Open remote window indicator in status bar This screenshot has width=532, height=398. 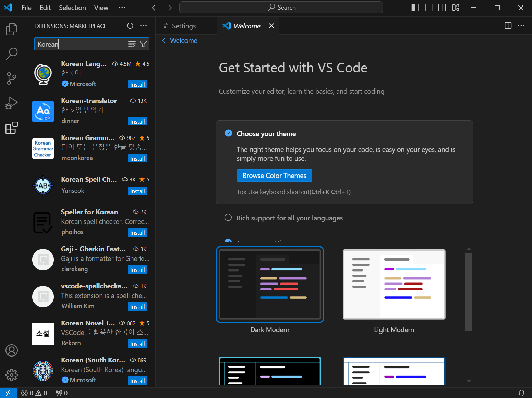pyautogui.click(x=8, y=393)
